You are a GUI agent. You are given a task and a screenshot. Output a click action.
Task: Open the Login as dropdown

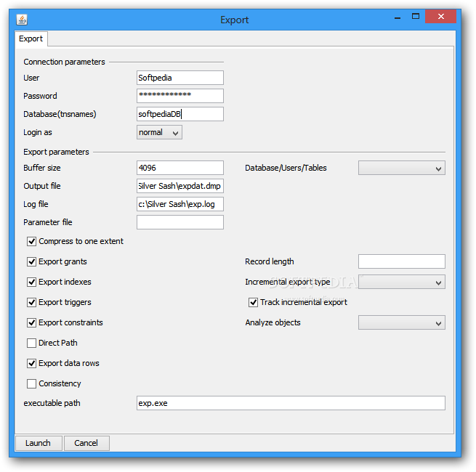(x=159, y=132)
